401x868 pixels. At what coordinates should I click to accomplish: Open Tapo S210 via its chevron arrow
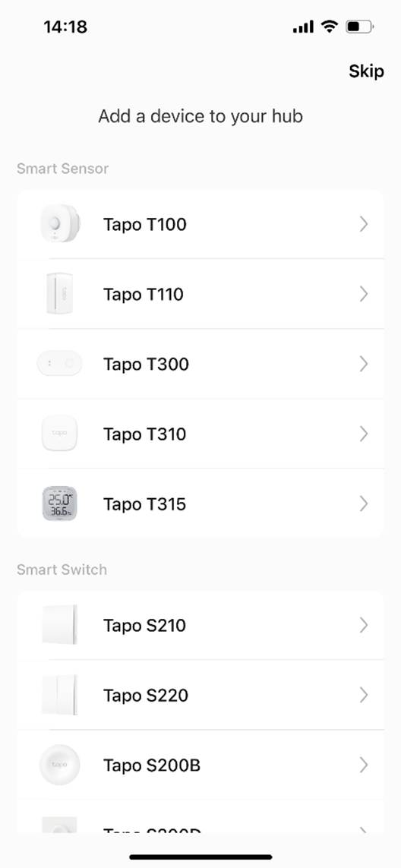point(364,626)
